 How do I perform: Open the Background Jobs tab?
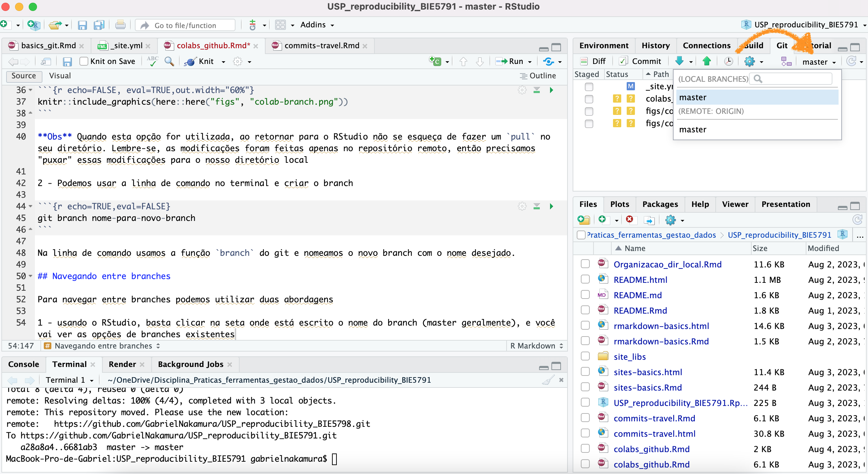[190, 365]
